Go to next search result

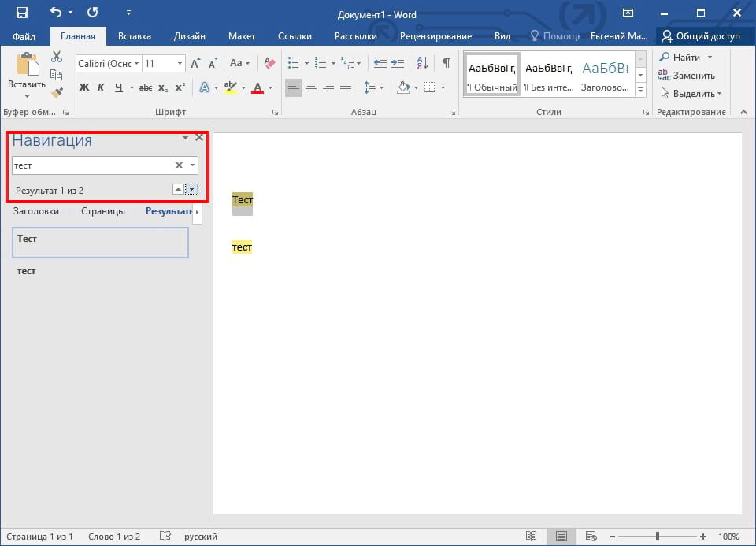[191, 189]
